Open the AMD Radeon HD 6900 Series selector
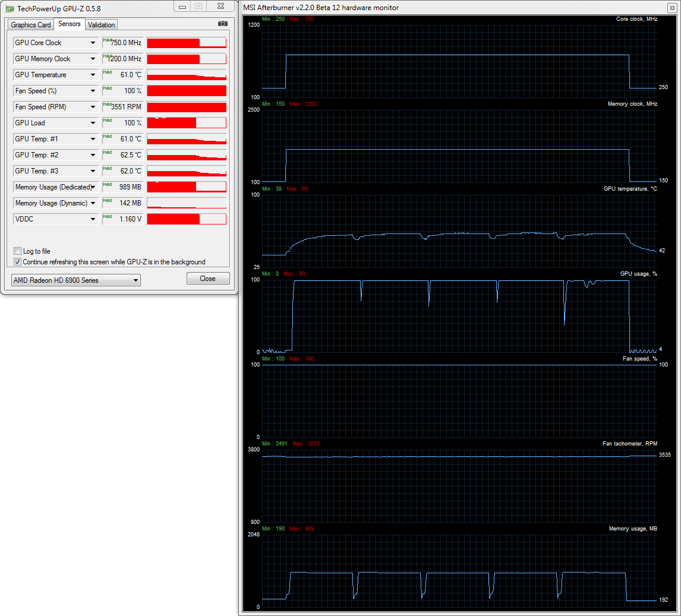This screenshot has height=616, width=681. tap(76, 280)
